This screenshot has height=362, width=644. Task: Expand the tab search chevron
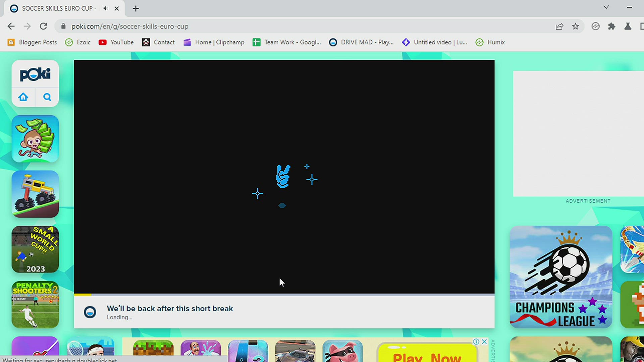click(x=606, y=7)
